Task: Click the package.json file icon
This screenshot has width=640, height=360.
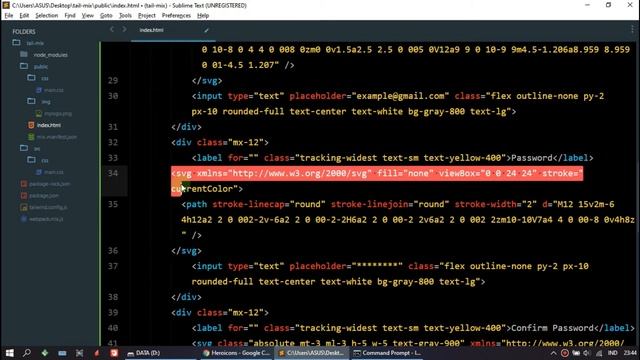Action: (24, 196)
